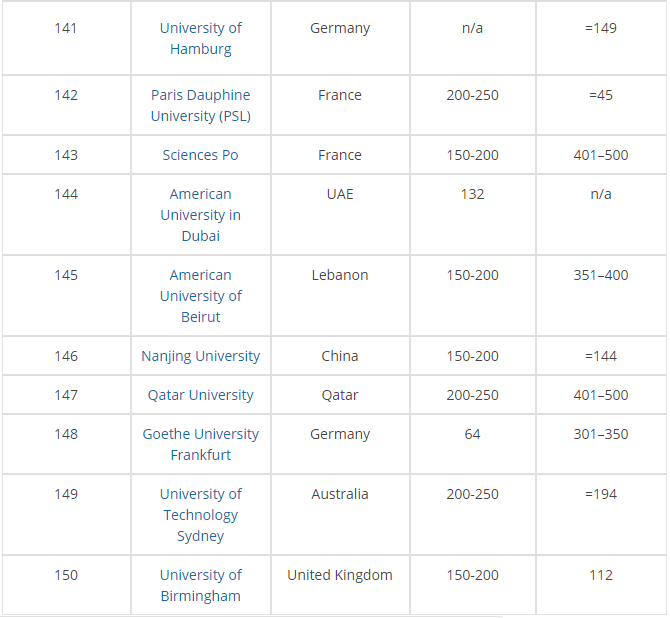Open American University in Dubai link
The width and height of the screenshot is (670, 618).
coord(200,215)
